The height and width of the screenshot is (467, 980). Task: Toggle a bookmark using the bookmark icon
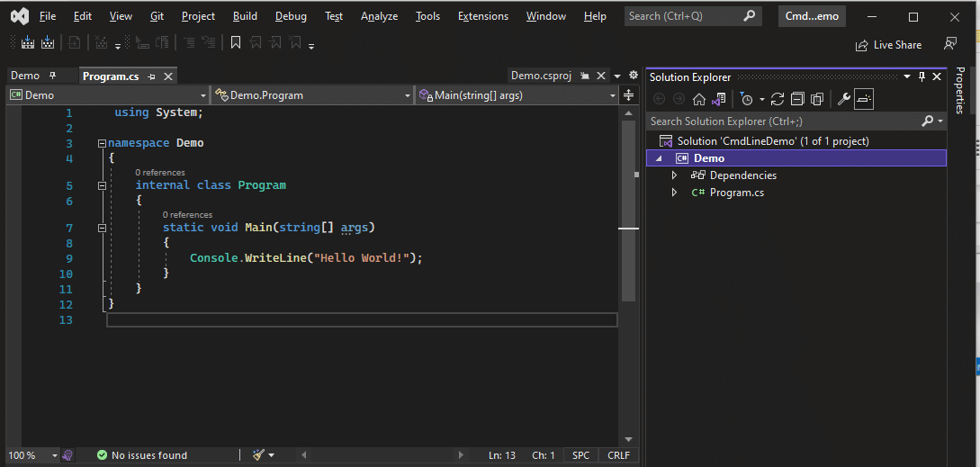click(236, 42)
